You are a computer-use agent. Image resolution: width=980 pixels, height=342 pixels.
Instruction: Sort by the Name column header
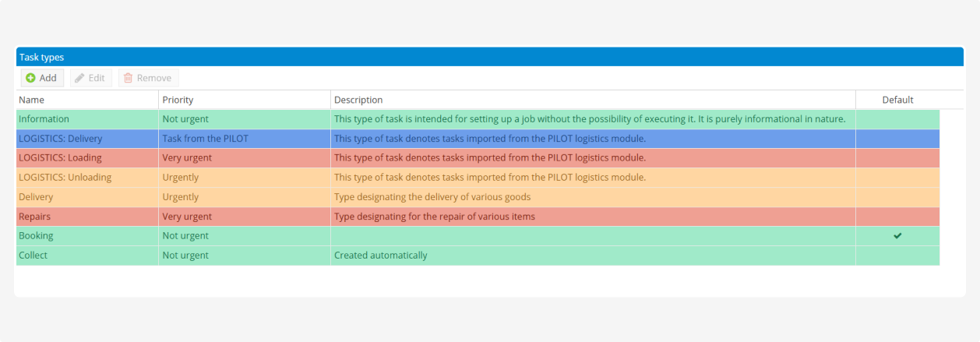[x=32, y=100]
